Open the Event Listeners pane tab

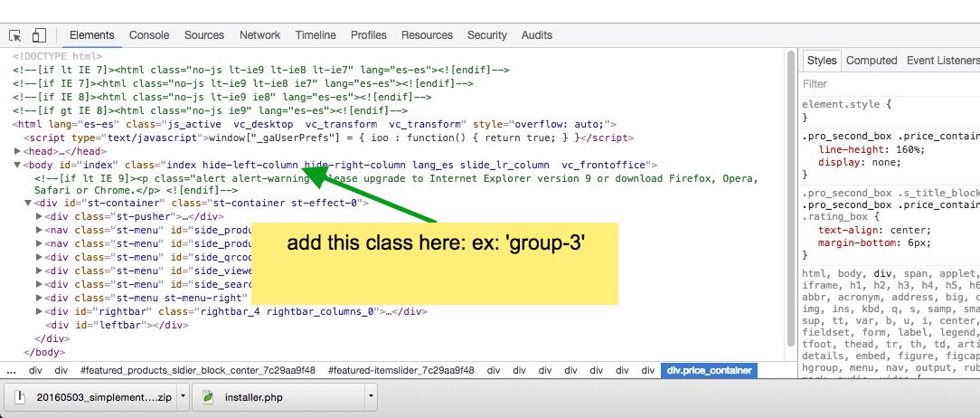pyautogui.click(x=943, y=61)
